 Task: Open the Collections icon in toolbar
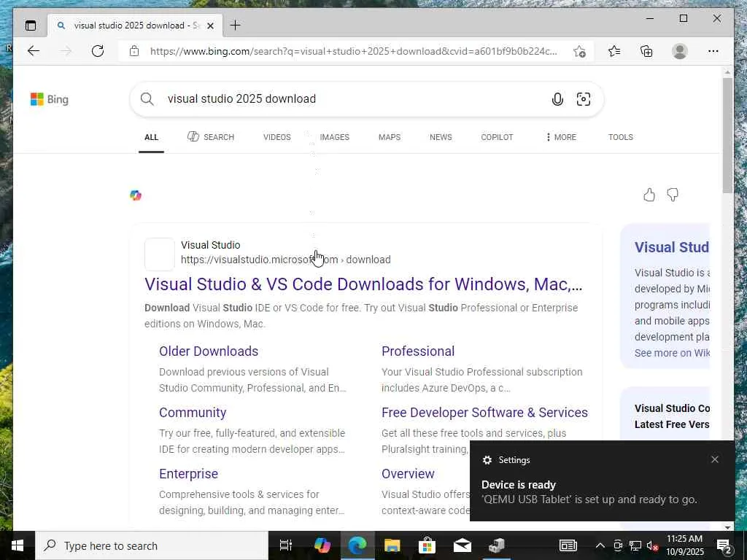(646, 51)
